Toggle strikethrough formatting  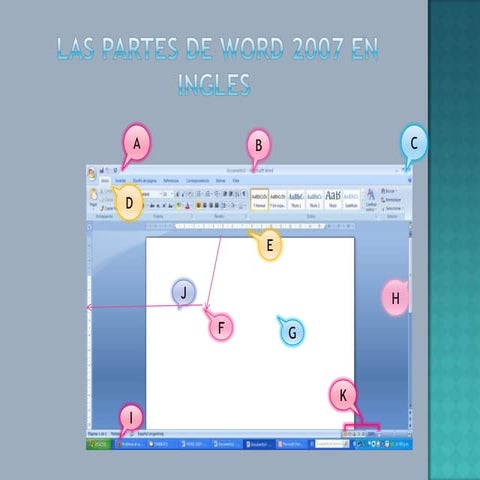[x=152, y=206]
